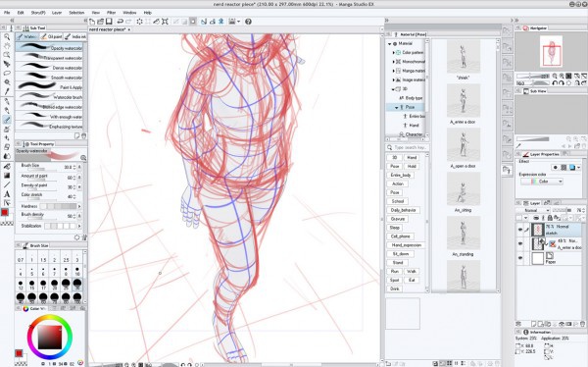The width and height of the screenshot is (588, 367).
Task: Filter poses by the Run tag
Action: (395, 271)
